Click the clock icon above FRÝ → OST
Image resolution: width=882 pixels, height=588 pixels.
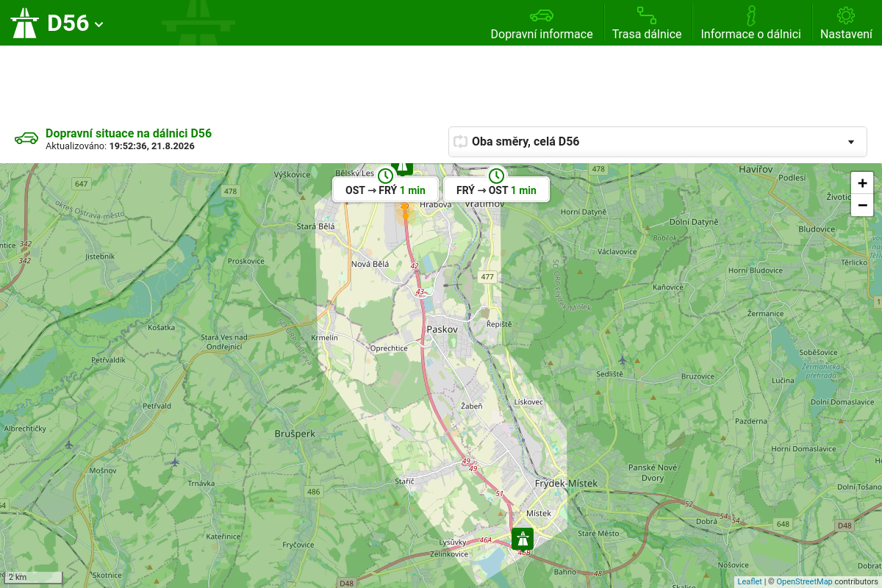pyautogui.click(x=496, y=176)
